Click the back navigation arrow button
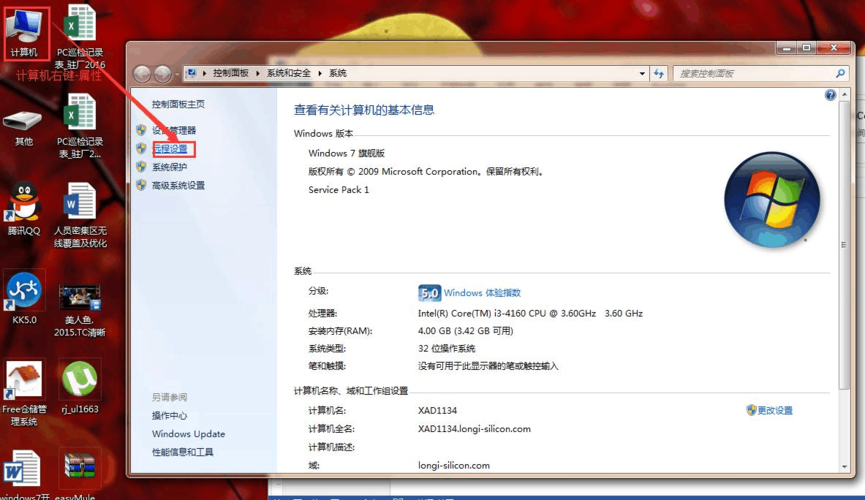The image size is (865, 500). [142, 74]
